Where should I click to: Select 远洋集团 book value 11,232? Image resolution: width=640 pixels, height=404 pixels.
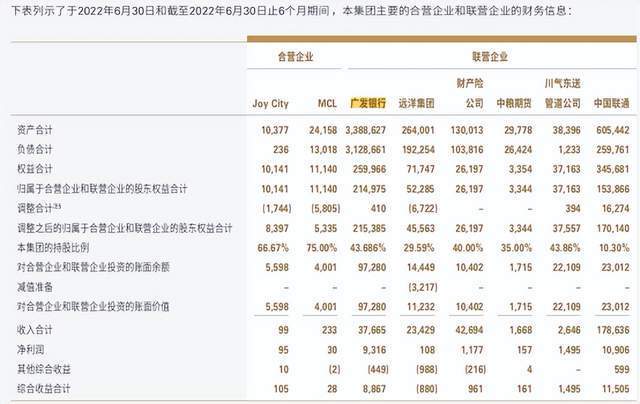pos(421,306)
